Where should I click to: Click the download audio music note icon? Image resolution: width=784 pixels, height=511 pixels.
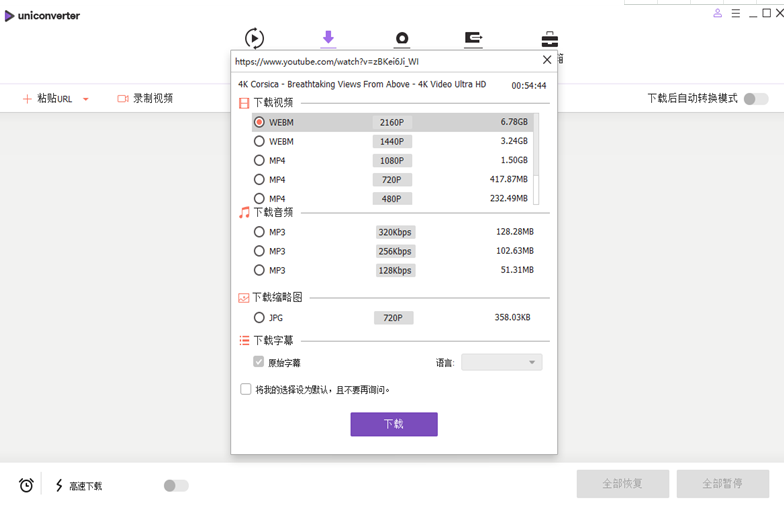click(x=244, y=212)
